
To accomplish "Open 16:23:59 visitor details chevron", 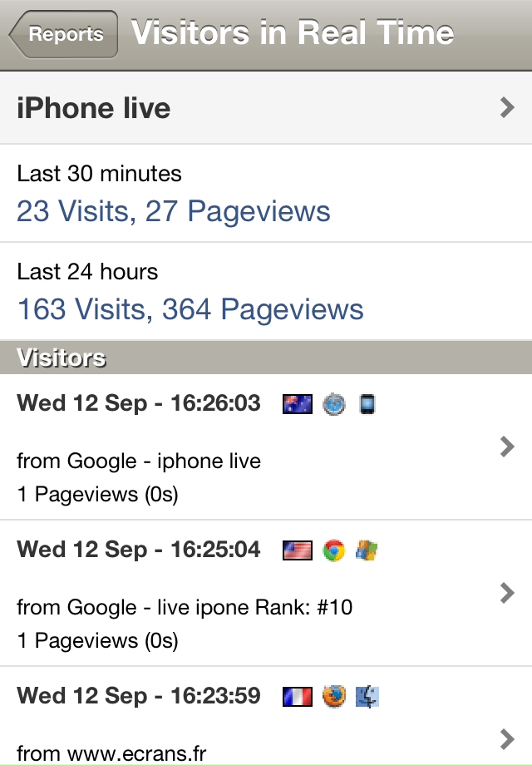I will pyautogui.click(x=507, y=739).
